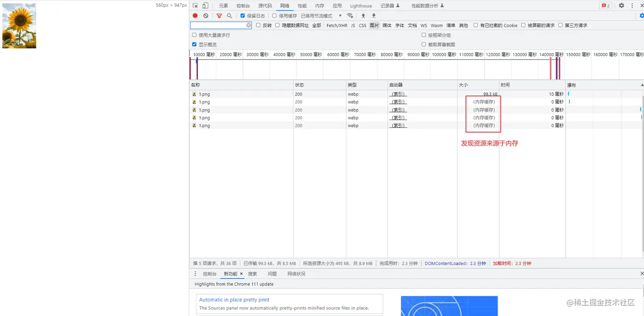Filter requests by CSS type
The width and height of the screenshot is (644, 316).
[362, 26]
